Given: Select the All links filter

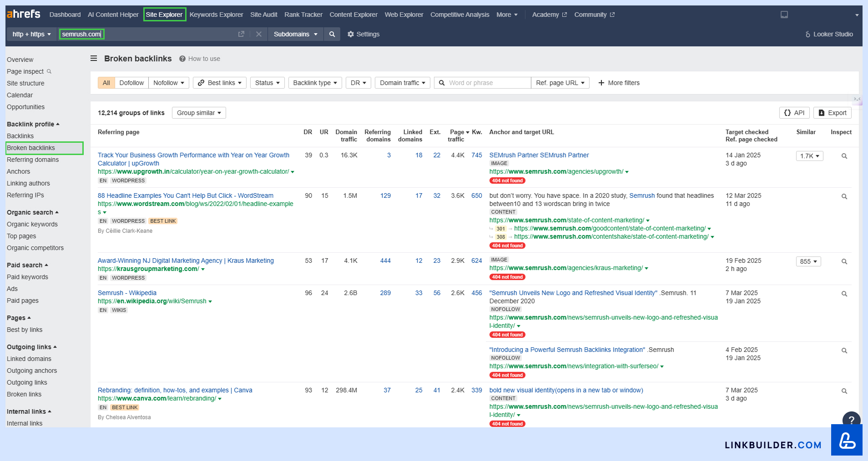Looking at the screenshot, I should 106,83.
